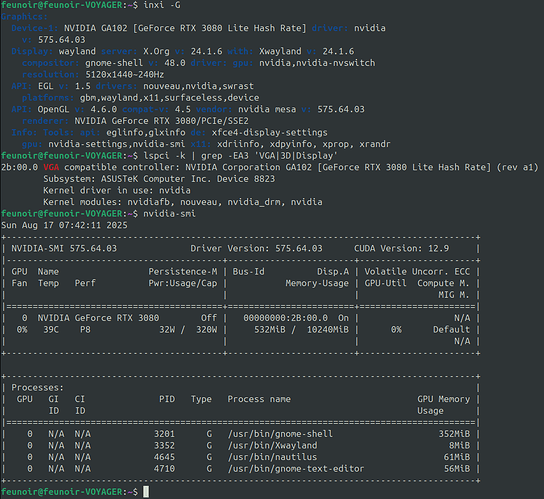Click 'NVIDIA-SMI 575.64.03' header text
The image size is (544, 499).
click(64, 248)
